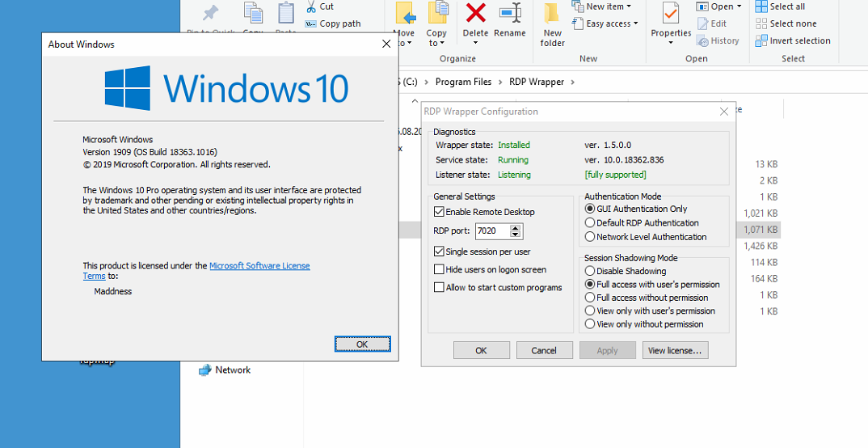Click the Properties checkmark icon
Image resolution: width=868 pixels, height=448 pixels.
[x=671, y=14]
